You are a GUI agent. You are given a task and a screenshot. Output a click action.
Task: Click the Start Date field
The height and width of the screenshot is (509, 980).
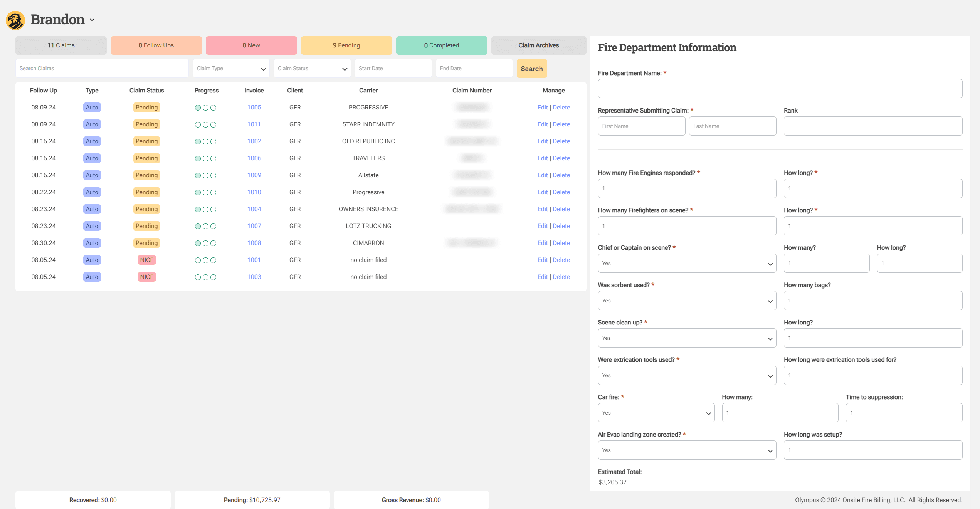point(393,68)
